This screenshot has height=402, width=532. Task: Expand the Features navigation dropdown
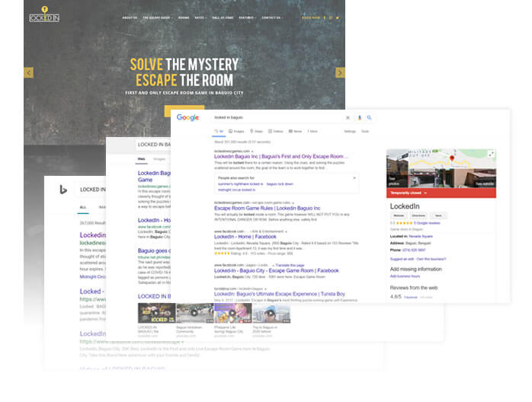point(248,18)
